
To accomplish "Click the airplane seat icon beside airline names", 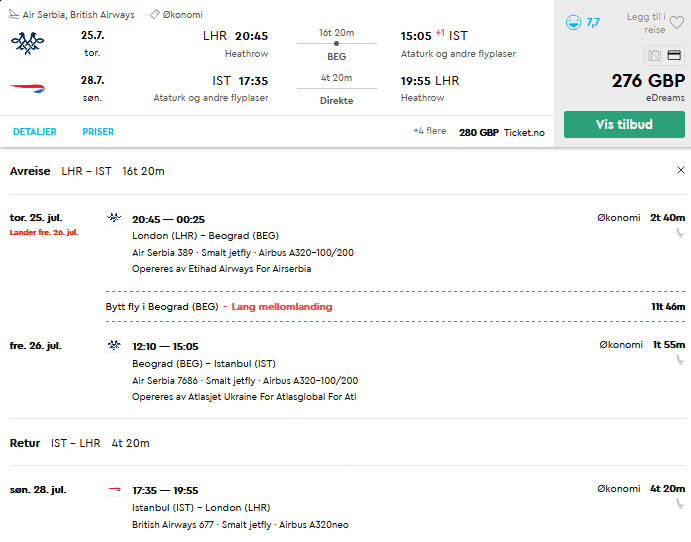I will pos(14,15).
